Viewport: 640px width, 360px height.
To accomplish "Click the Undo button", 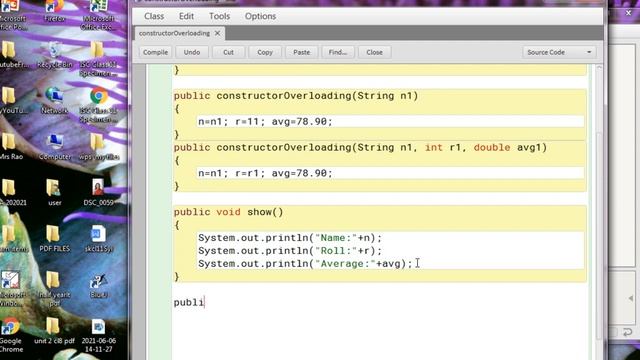I will click(192, 52).
